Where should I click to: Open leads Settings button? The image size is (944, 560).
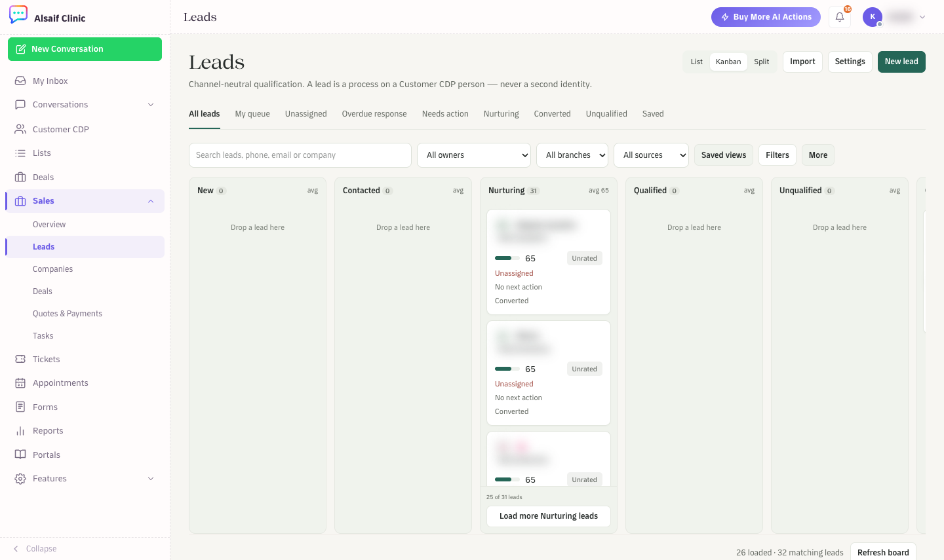point(850,62)
